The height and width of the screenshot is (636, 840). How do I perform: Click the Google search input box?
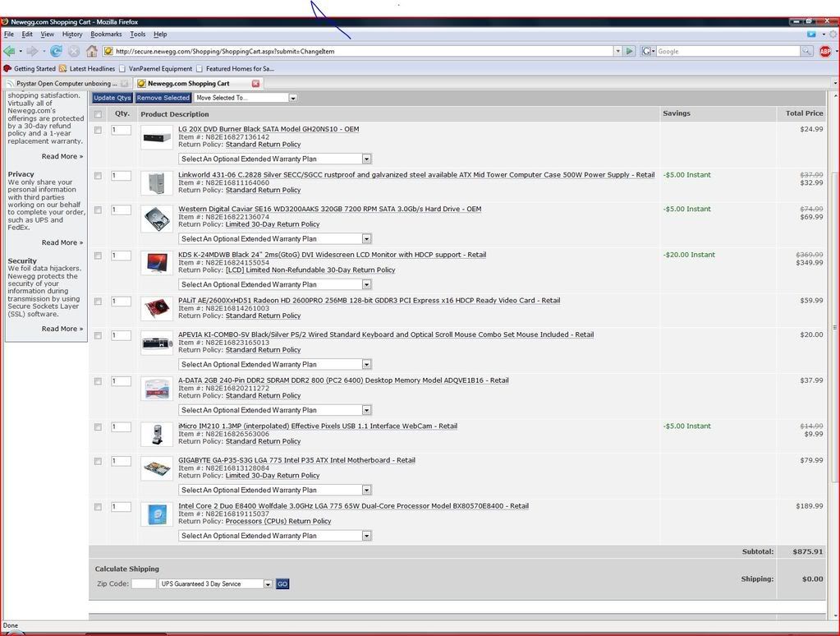[x=728, y=51]
